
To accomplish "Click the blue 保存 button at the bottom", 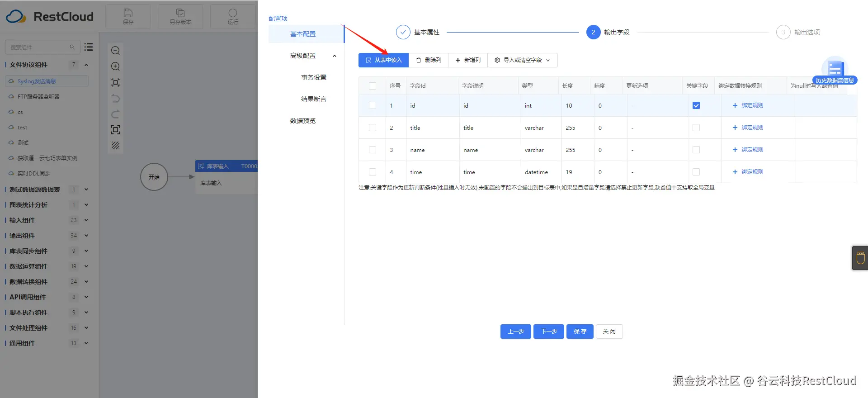I will tap(580, 332).
